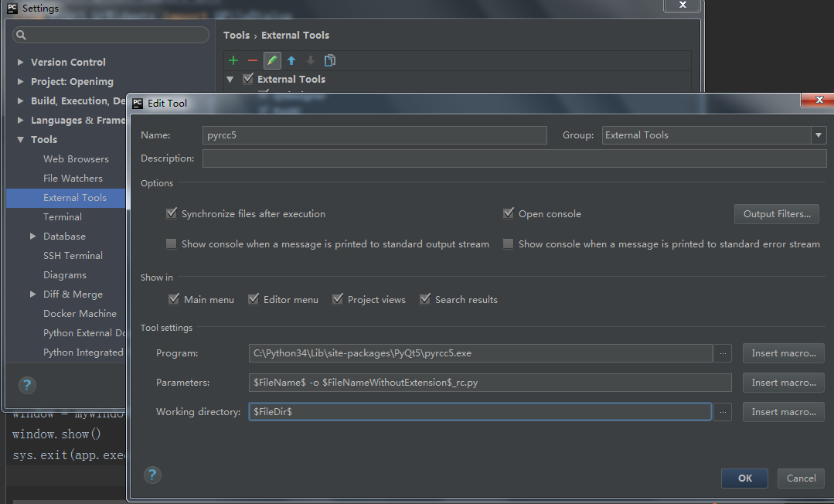Open Docker Machine settings page
The width and height of the screenshot is (834, 504).
(x=80, y=314)
